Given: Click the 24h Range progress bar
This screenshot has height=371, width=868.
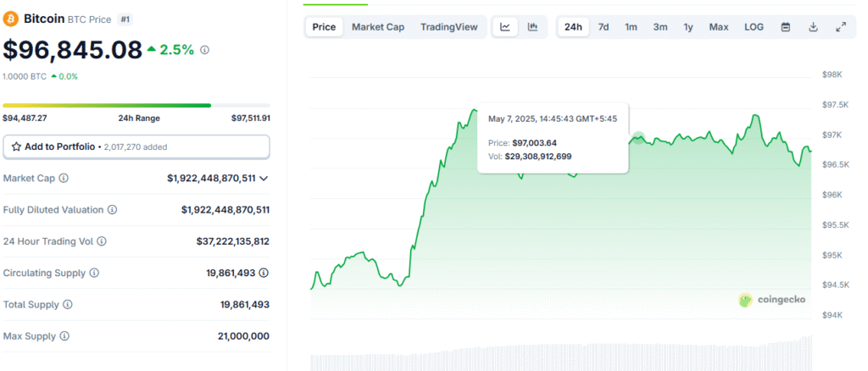Looking at the screenshot, I should [136, 105].
